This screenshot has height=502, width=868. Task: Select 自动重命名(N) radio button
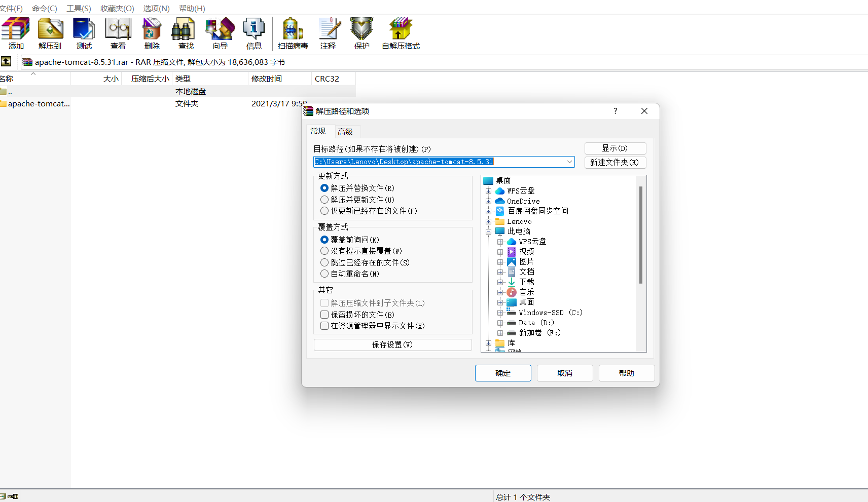click(324, 274)
